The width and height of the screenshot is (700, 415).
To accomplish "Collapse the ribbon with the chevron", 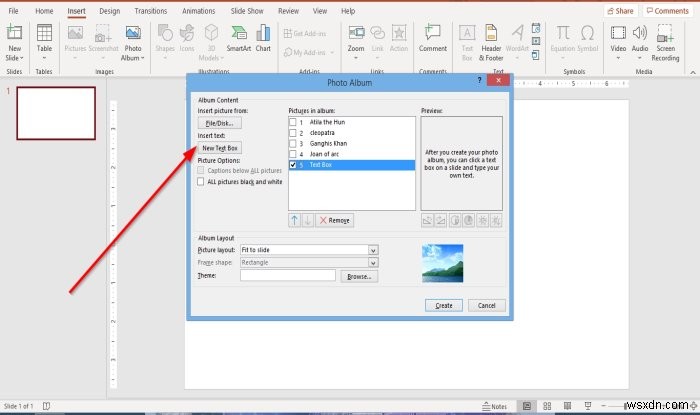I will 692,72.
